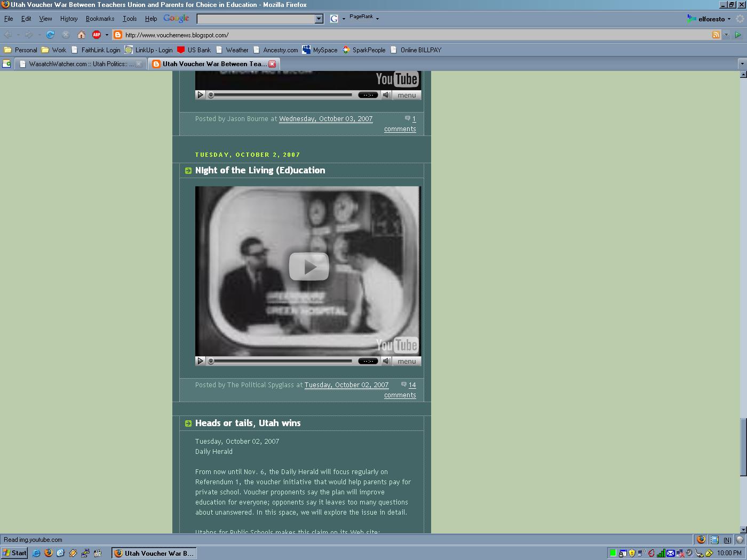The height and width of the screenshot is (560, 747).
Task: Open the Adblock Plus dropdown arrow
Action: coord(107,35)
